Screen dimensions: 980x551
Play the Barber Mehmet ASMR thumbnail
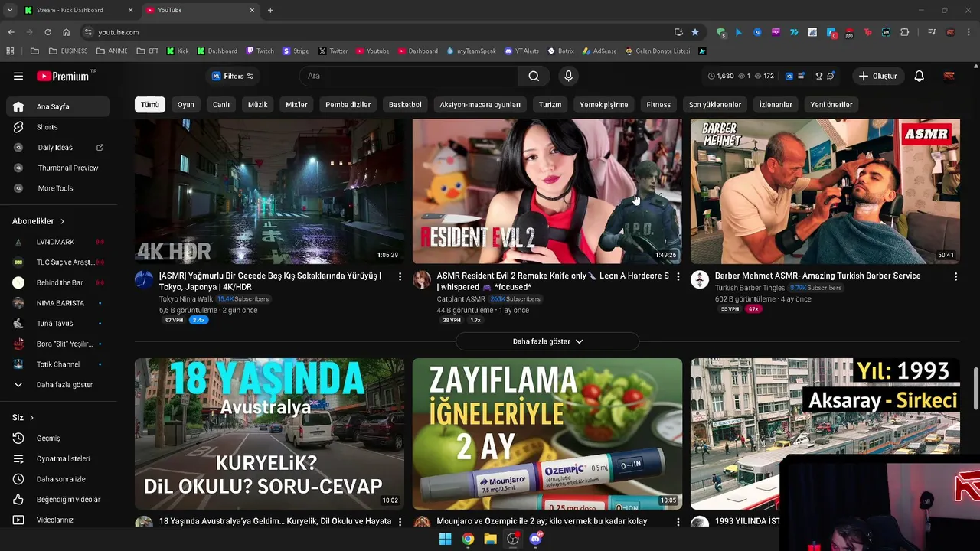[x=825, y=191]
